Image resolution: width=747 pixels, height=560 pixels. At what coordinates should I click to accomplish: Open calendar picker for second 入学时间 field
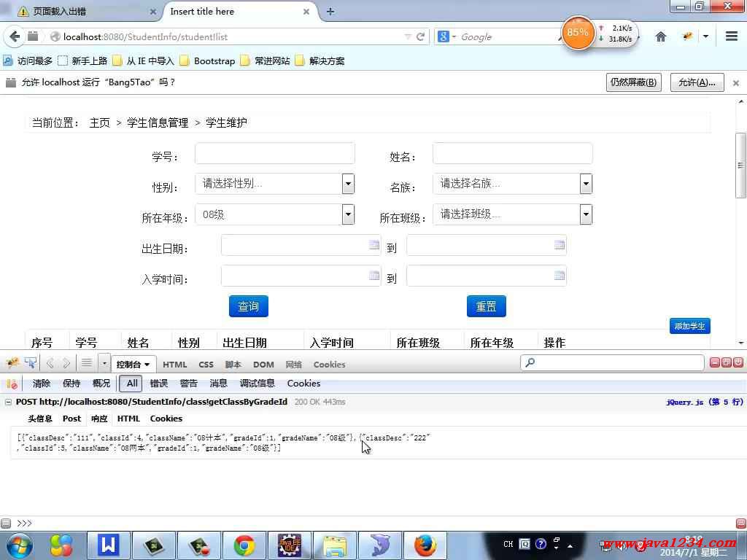pos(560,276)
